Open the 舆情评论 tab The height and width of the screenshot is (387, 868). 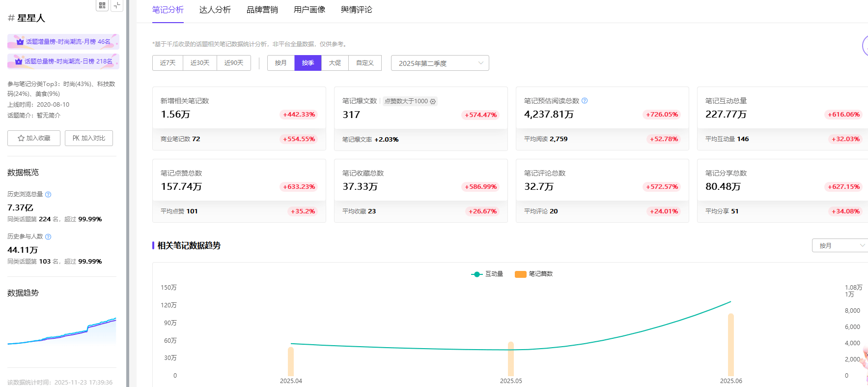(356, 10)
